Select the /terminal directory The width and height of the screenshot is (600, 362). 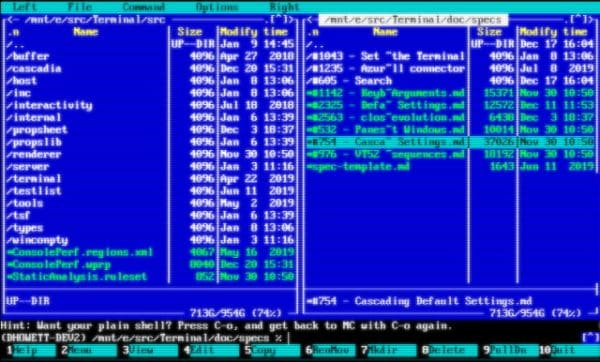(150, 179)
